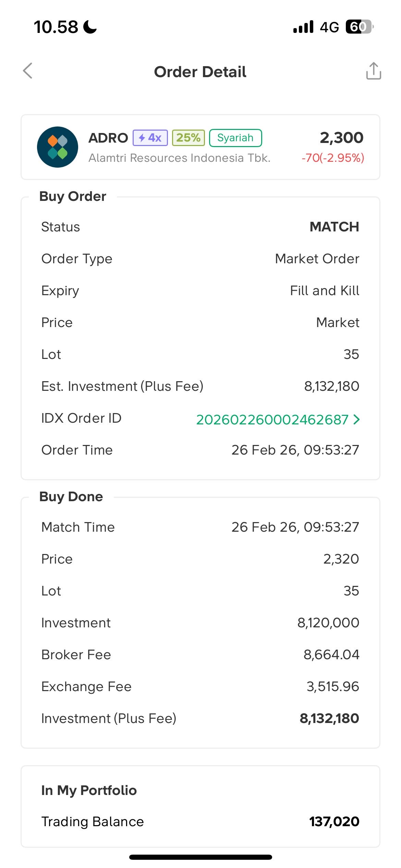
Task: Tap the Order Detail page title
Action: coord(200,72)
